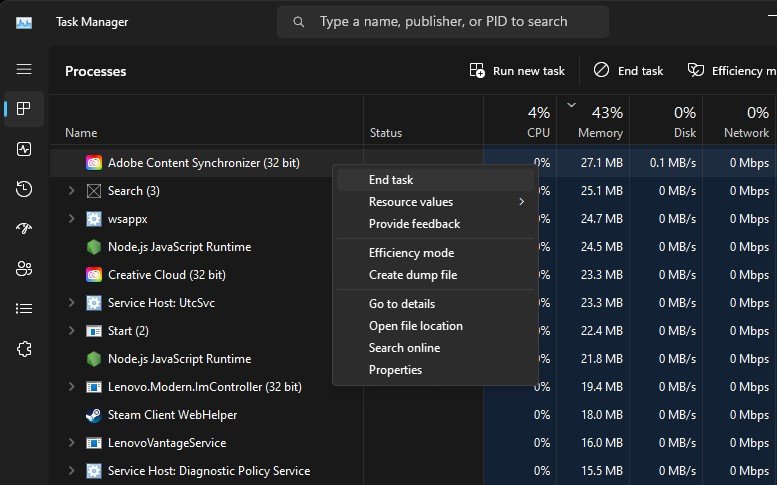Open the Details page icon
The image size is (777, 485).
point(24,309)
